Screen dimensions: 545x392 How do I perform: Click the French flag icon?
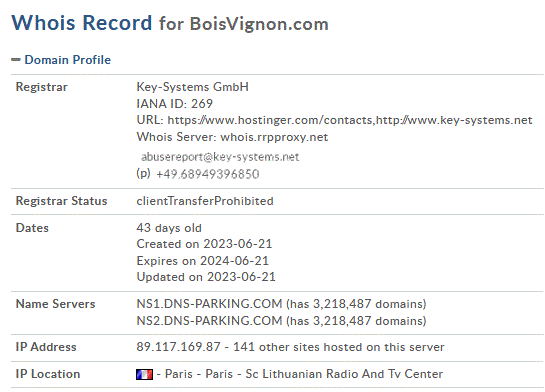pyautogui.click(x=144, y=374)
